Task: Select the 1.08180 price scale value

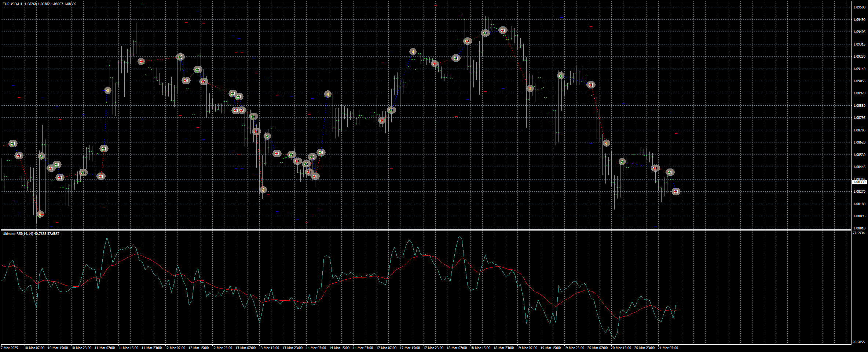Action: [x=860, y=204]
